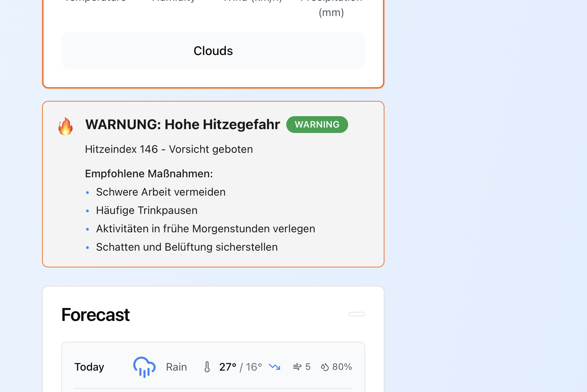Click the 'Häufige Trinkpausen' list item

click(x=146, y=210)
